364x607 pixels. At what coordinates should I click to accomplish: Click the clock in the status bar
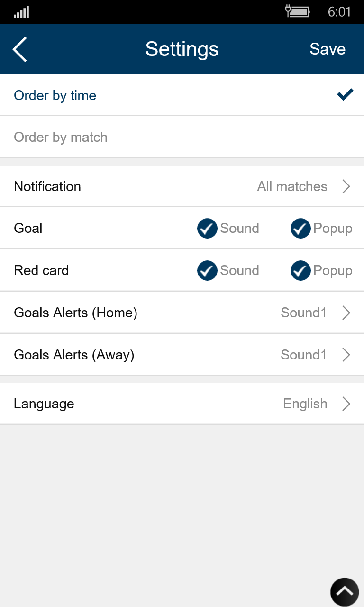339,11
